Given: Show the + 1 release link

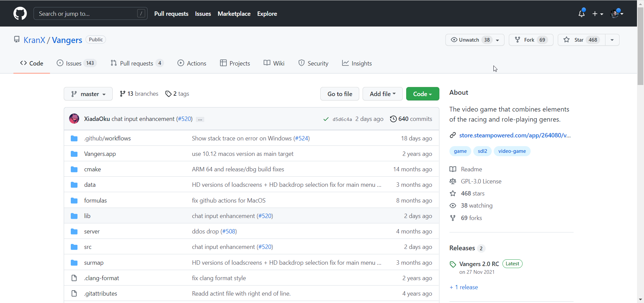Looking at the screenshot, I should point(464,287).
